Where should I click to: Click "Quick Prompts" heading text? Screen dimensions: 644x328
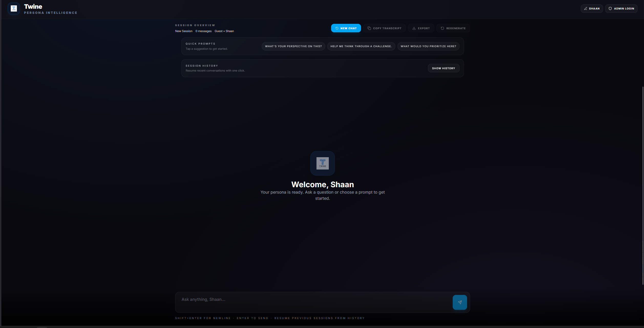click(200, 44)
